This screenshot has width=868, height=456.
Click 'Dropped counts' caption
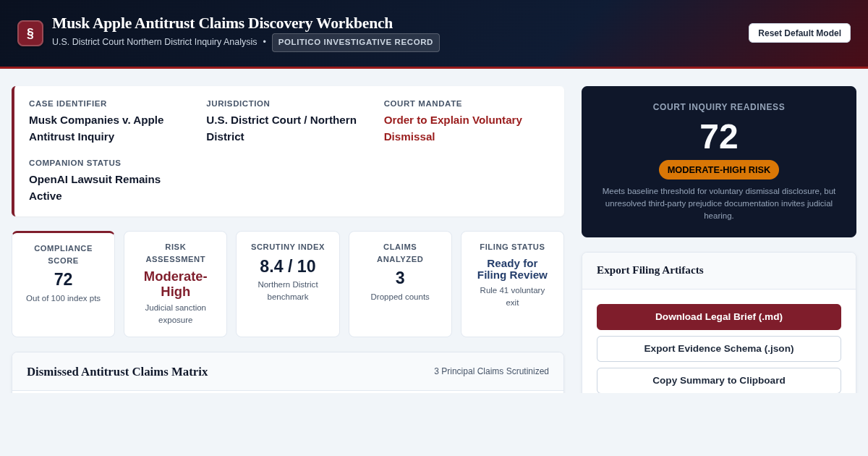(400, 297)
